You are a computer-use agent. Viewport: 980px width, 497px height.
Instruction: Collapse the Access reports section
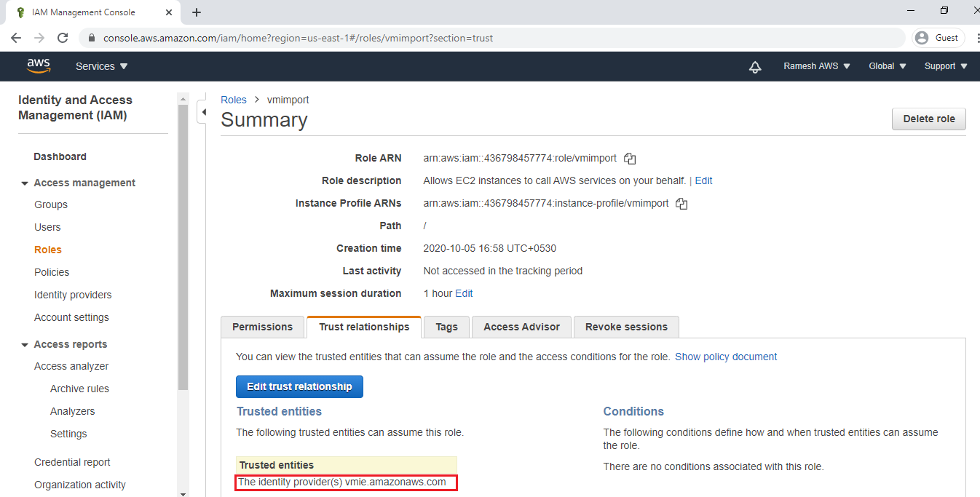pos(25,345)
